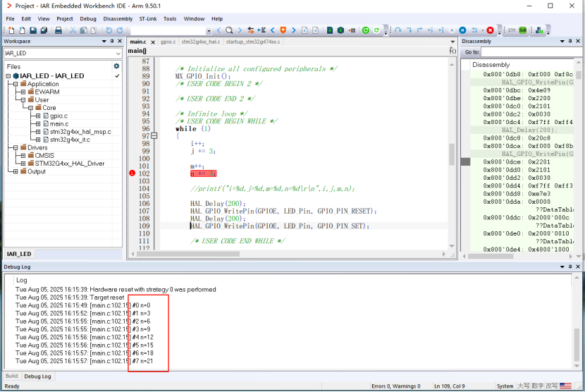The height and width of the screenshot is (392, 585).
Task: Click the Open file toolbar icon
Action: [x=23, y=30]
